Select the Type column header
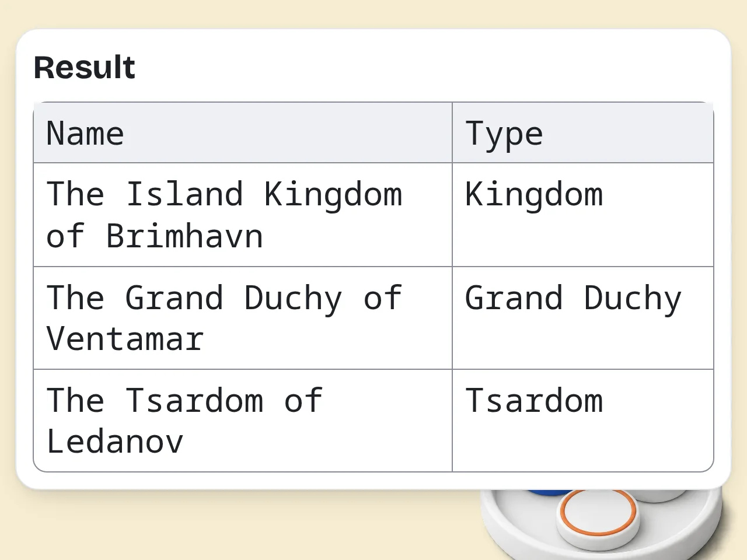 (x=583, y=132)
